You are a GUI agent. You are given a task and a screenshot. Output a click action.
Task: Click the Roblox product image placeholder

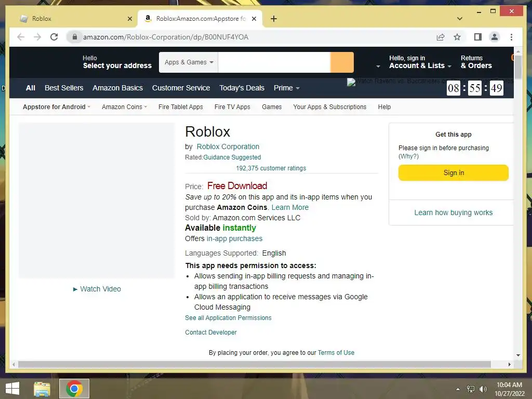point(96,201)
